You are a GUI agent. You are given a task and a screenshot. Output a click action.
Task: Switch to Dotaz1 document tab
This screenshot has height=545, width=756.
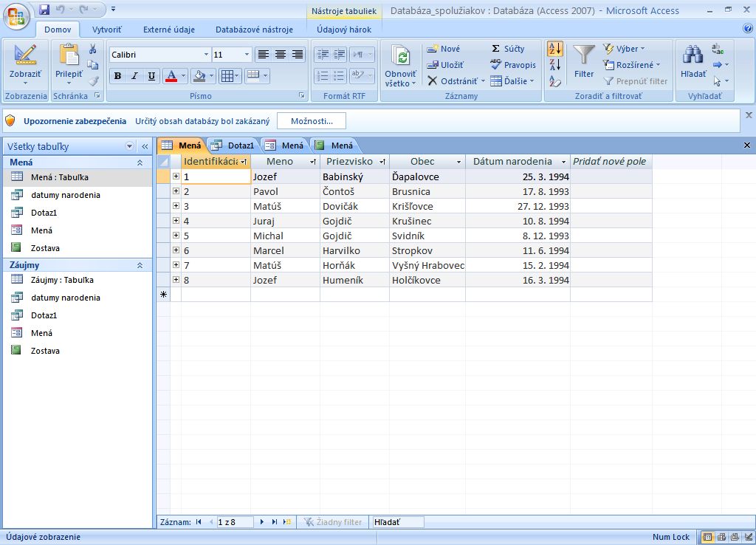[x=234, y=145]
